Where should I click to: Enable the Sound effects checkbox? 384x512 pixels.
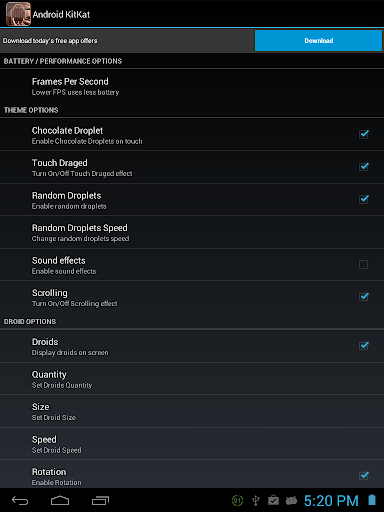pos(363,264)
